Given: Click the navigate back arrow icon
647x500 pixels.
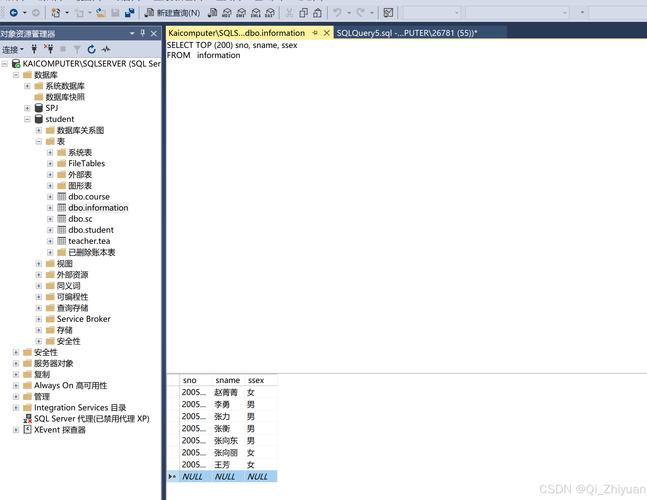Looking at the screenshot, I should tap(13, 13).
